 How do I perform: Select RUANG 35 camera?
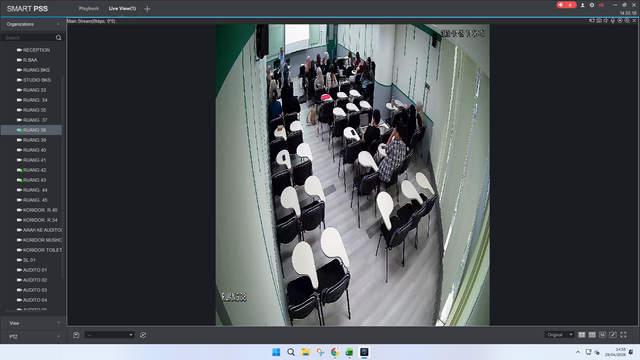click(31, 110)
